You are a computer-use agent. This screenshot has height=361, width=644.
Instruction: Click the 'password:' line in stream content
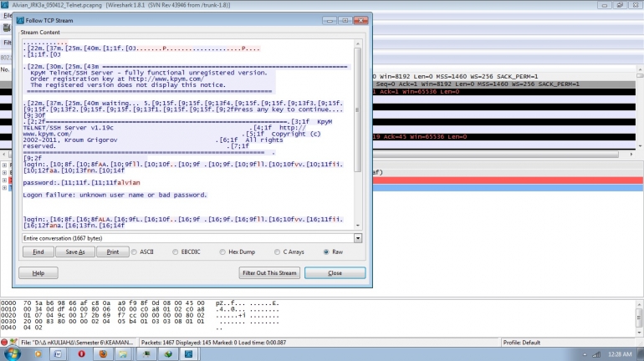[x=81, y=182]
